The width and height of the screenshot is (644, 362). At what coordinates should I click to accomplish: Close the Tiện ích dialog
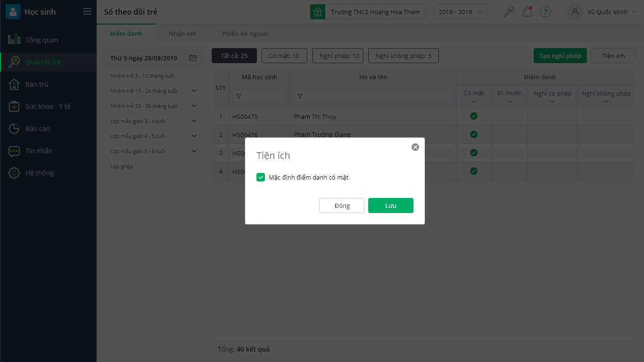point(415,147)
